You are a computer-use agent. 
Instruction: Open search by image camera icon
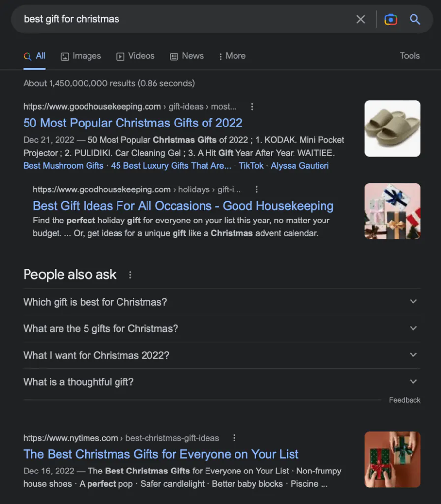[x=391, y=19]
